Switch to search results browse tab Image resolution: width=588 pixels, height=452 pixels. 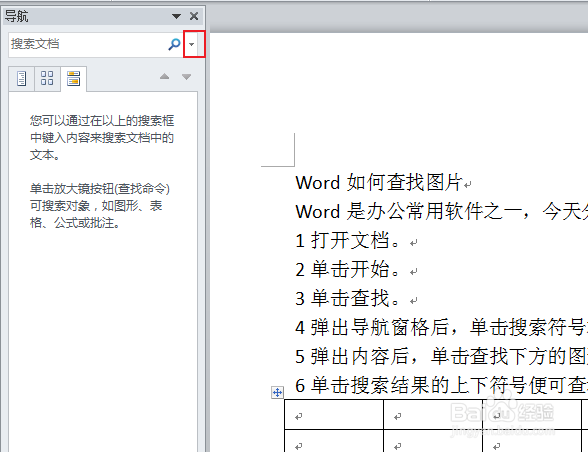point(74,79)
